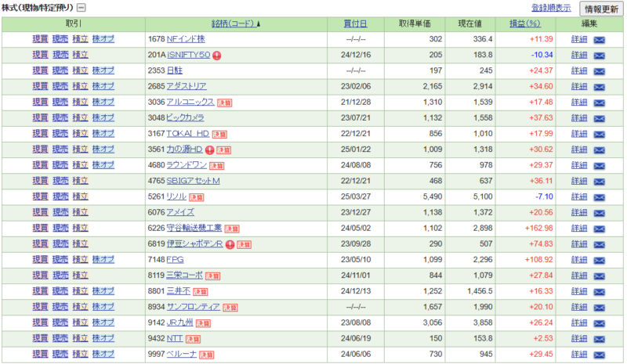The image size is (627, 364).
Task: Open stock page for ベルーナ
Action: click(x=182, y=354)
